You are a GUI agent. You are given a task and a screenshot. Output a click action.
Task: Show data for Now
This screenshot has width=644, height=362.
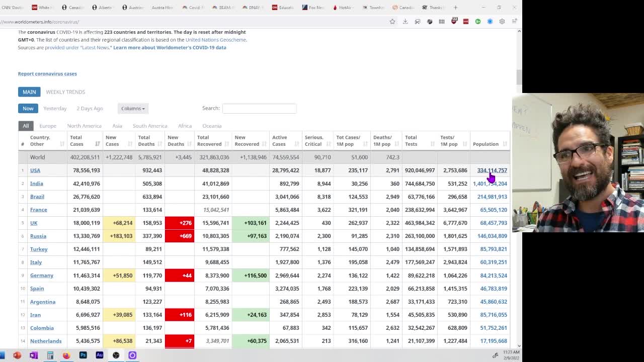28,108
